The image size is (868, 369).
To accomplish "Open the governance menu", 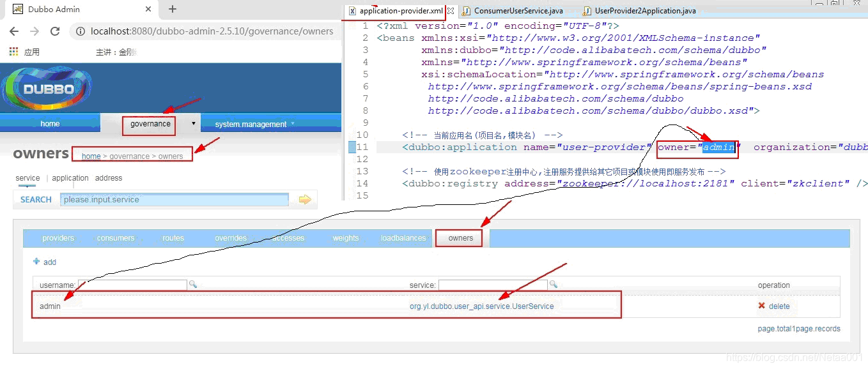I will 150,123.
